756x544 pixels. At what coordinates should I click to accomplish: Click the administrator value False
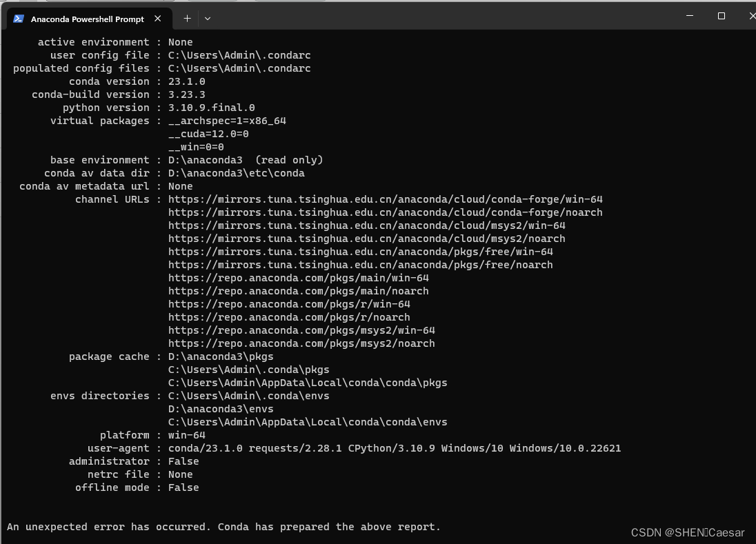tap(183, 461)
